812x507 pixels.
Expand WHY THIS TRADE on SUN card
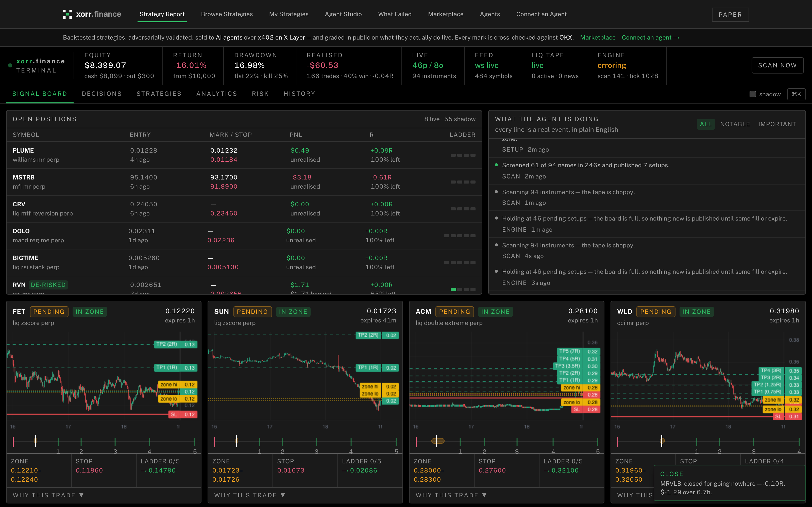(x=250, y=495)
